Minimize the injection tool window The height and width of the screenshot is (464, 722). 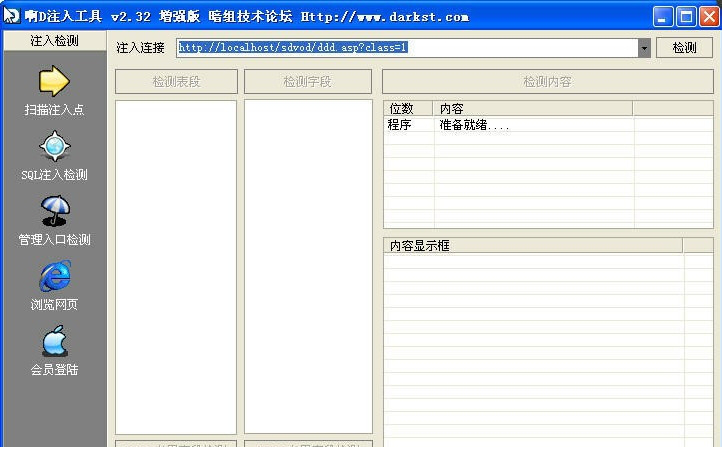coord(663,17)
